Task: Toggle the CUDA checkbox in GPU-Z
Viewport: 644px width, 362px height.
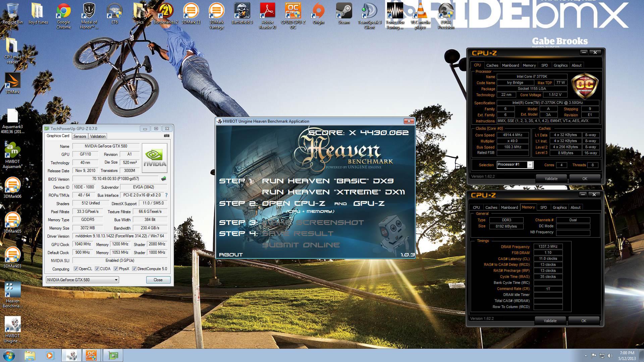Action: click(97, 269)
